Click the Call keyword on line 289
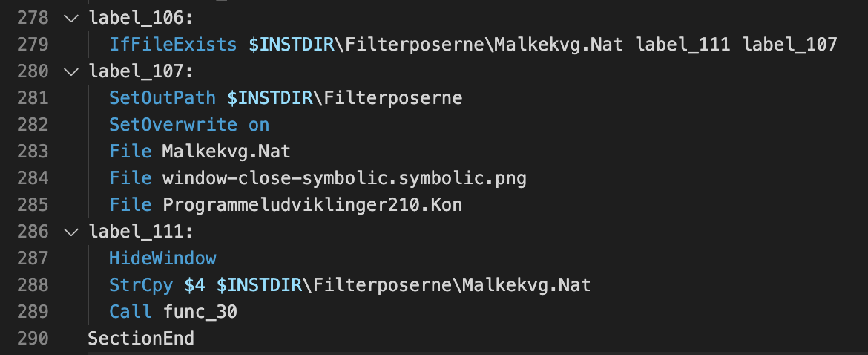Image resolution: width=868 pixels, height=355 pixels. point(131,312)
